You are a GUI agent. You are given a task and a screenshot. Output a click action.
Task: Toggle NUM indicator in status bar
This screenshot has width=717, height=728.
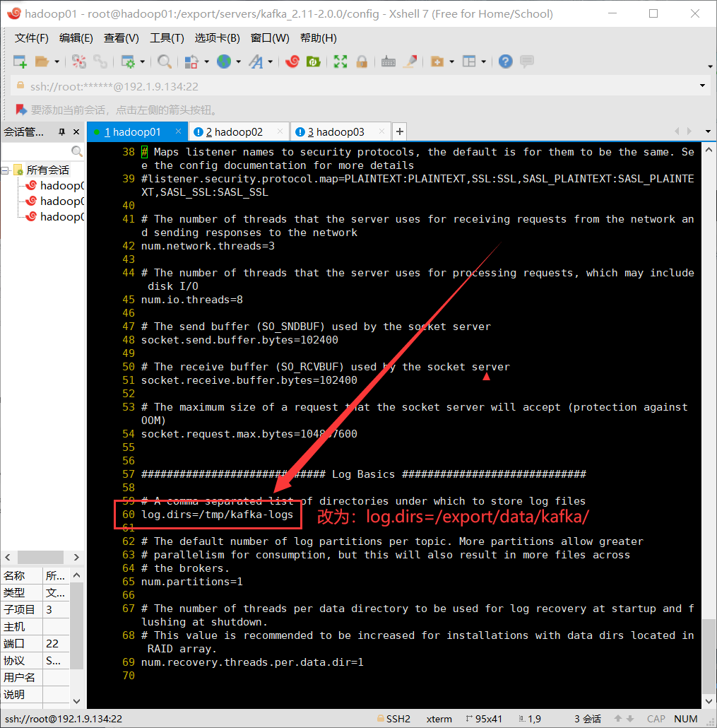click(685, 719)
